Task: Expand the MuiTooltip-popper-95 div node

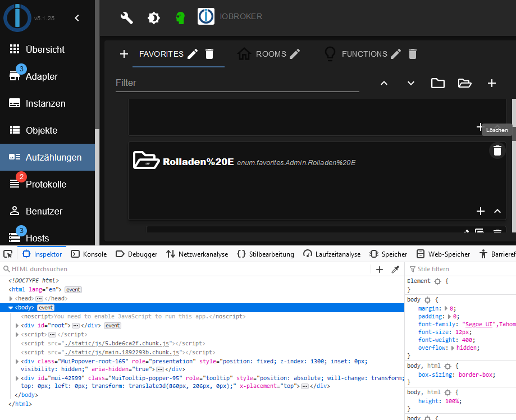Action: click(17, 378)
